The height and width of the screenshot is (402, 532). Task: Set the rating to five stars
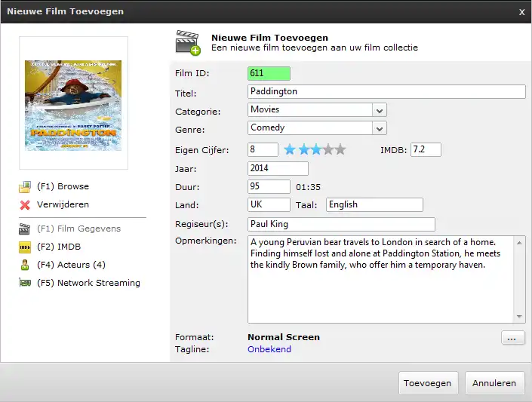(340, 149)
